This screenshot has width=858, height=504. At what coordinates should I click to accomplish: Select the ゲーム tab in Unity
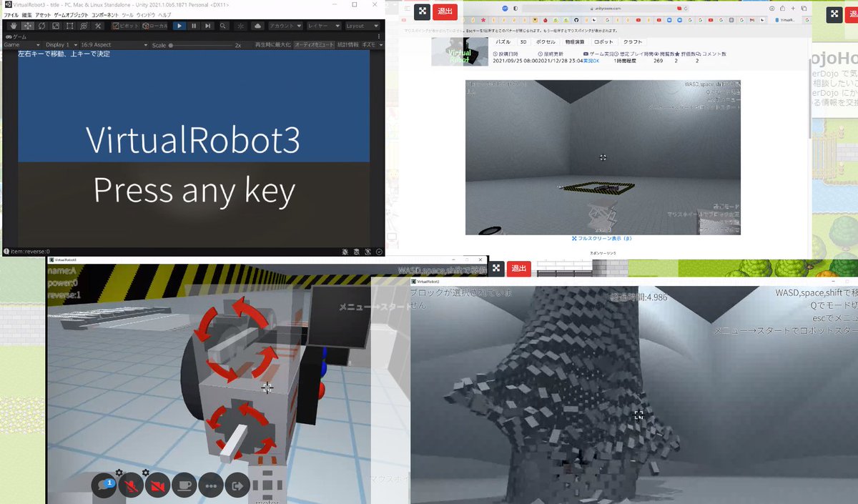click(x=16, y=36)
